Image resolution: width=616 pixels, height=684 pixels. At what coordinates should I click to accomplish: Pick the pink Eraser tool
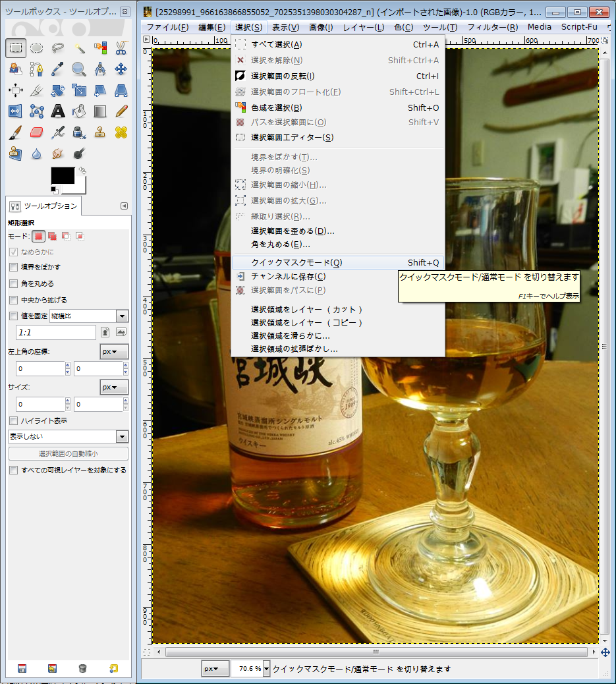(37, 132)
